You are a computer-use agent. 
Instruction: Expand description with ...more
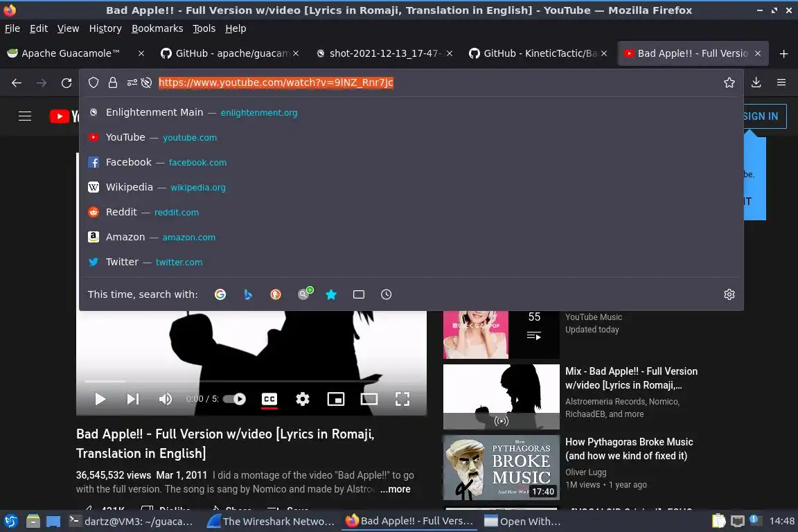pyautogui.click(x=396, y=489)
